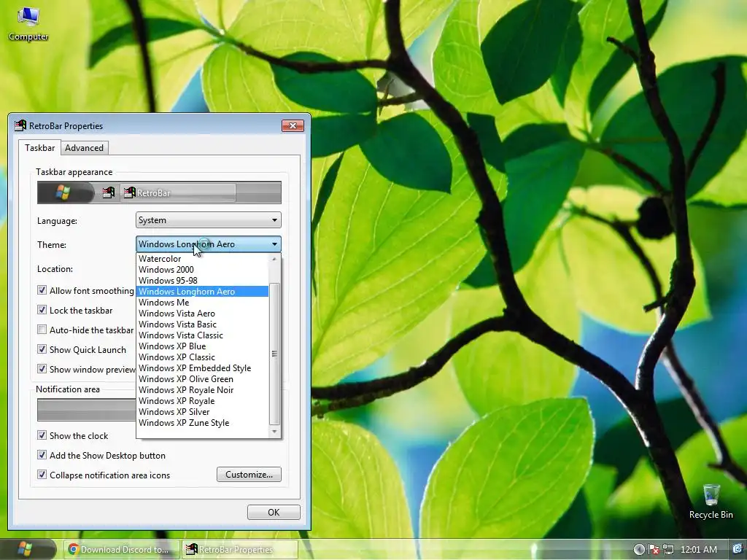
Task: Click the network tray icon
Action: tap(668, 550)
